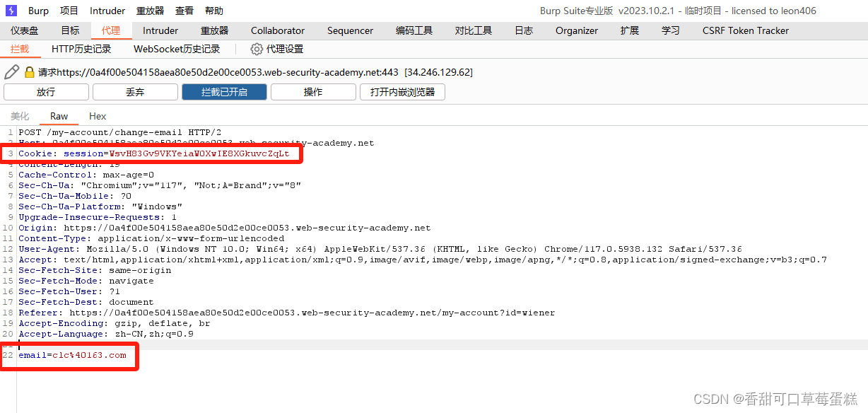The height and width of the screenshot is (413, 868).
Task: Click the POST /my-account/change-email request line
Action: click(119, 132)
